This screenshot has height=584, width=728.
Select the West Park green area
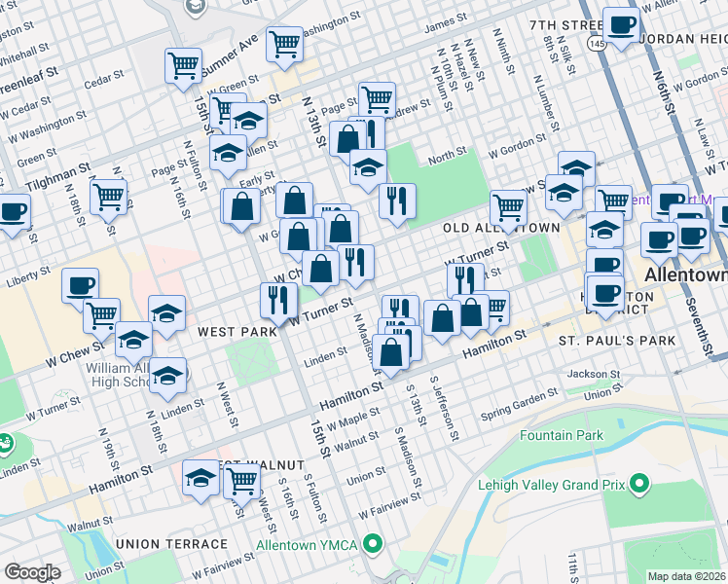click(252, 361)
